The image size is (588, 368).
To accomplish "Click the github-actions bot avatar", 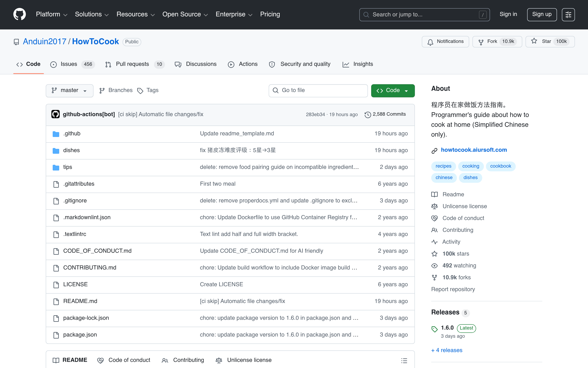I will point(55,114).
